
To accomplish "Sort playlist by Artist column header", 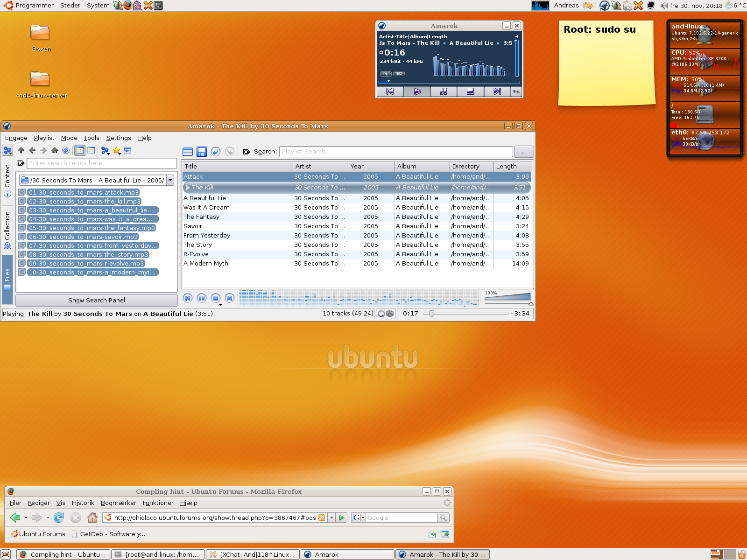I will [320, 166].
